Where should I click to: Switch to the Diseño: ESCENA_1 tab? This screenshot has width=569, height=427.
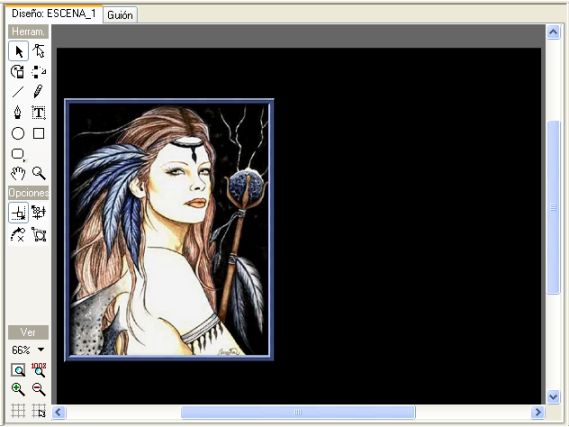coord(54,14)
